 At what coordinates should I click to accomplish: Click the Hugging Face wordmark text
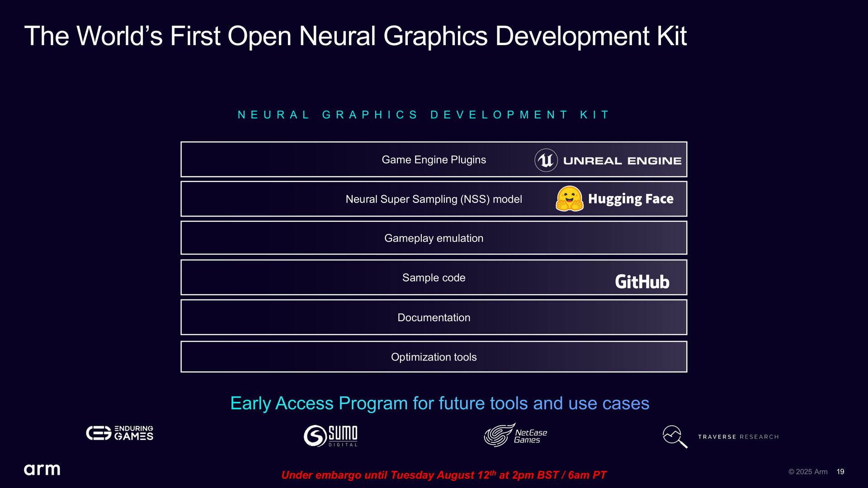point(631,199)
